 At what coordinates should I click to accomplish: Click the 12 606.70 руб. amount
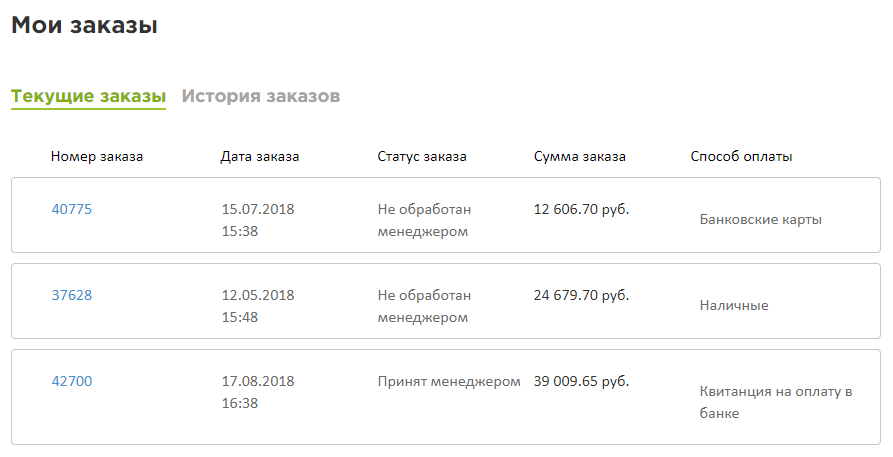(581, 210)
